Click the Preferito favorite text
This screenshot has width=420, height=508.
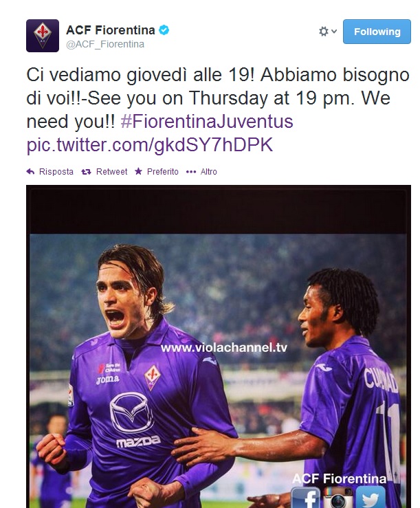(163, 172)
